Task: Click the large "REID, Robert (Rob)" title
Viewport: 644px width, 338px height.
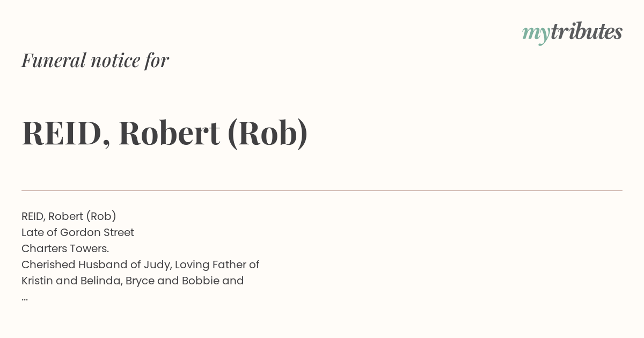Action: [165, 133]
